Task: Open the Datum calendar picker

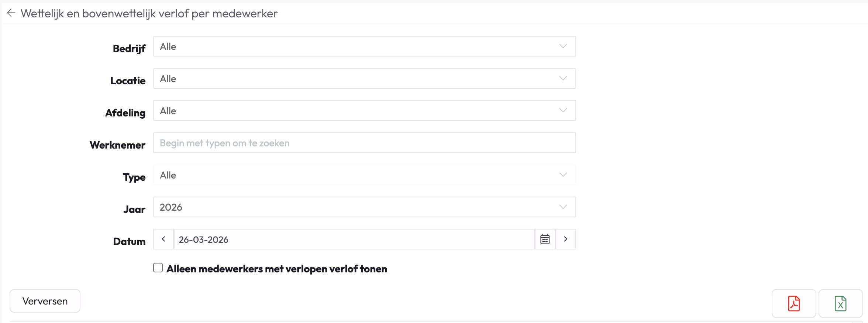Action: point(545,239)
